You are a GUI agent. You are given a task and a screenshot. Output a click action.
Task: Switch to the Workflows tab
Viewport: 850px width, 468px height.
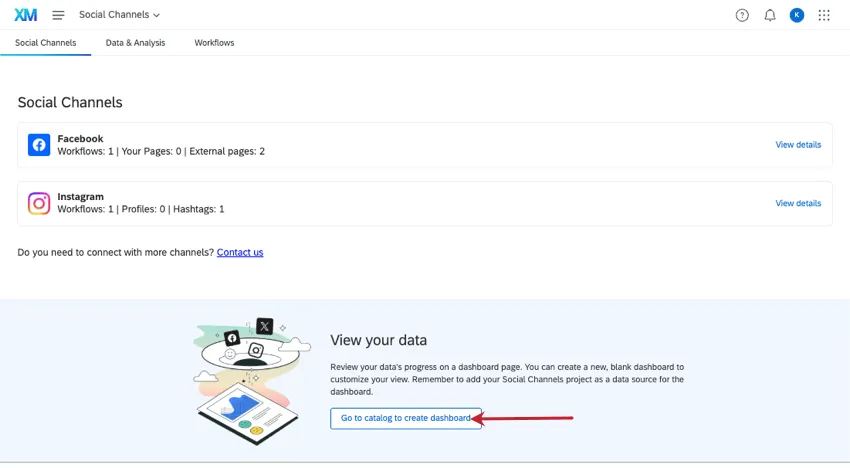[214, 43]
